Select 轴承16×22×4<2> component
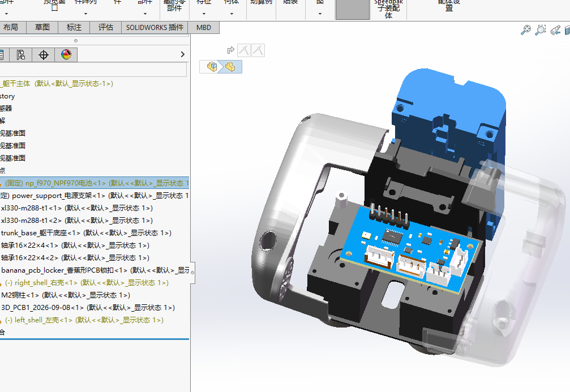This screenshot has height=392, width=570. click(x=75, y=257)
